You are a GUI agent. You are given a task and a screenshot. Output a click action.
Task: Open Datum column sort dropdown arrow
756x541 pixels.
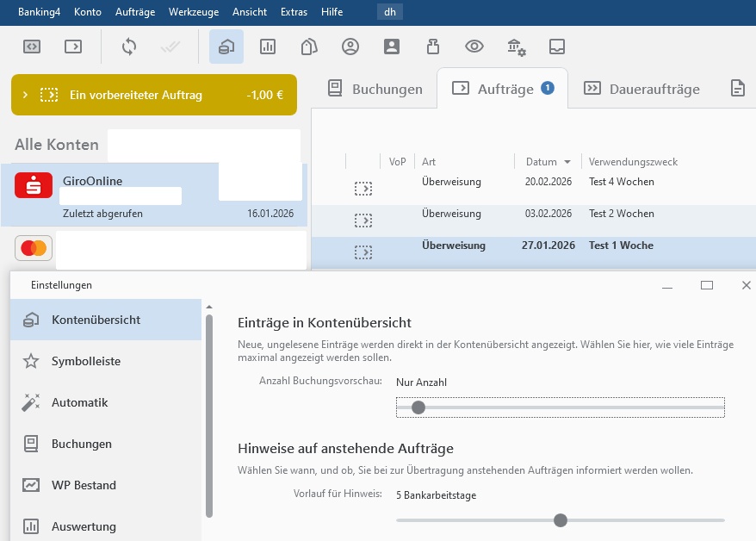click(567, 162)
